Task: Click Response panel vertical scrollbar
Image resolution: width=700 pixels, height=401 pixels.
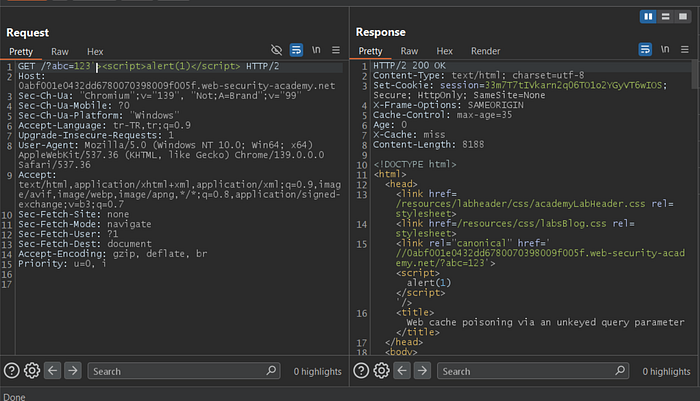Action: 695,74
